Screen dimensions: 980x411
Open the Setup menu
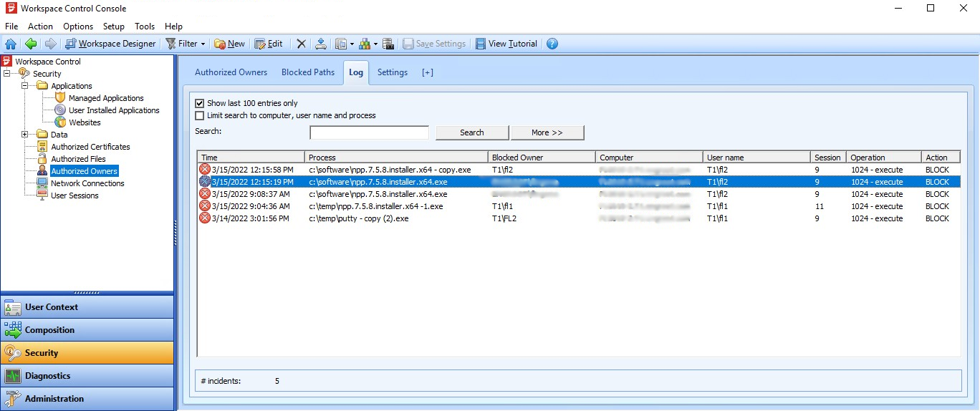click(114, 26)
